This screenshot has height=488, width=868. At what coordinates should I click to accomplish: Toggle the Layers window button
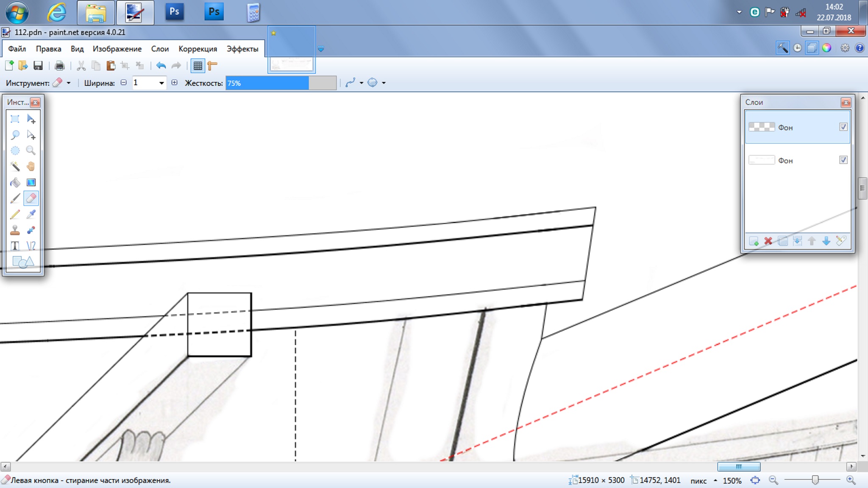pos(812,48)
